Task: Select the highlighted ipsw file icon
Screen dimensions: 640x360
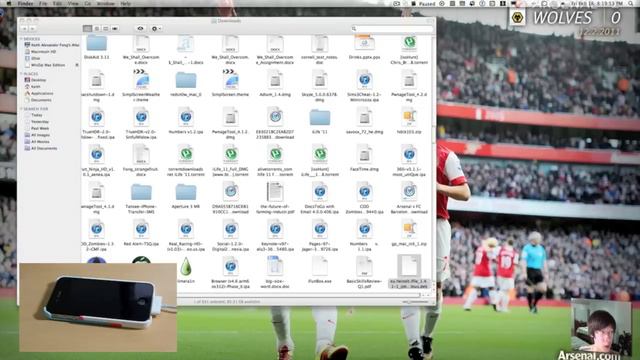Action: [x=409, y=266]
